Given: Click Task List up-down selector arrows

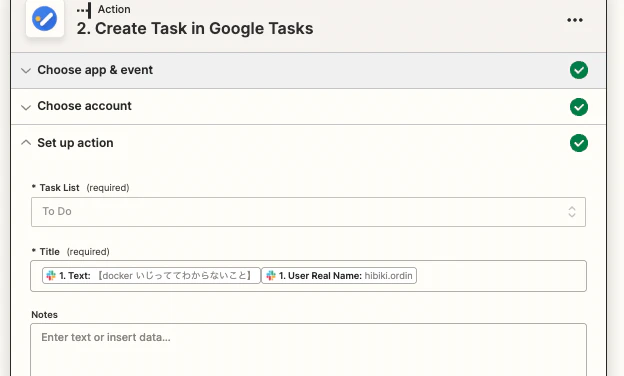Looking at the screenshot, I should [x=571, y=212].
